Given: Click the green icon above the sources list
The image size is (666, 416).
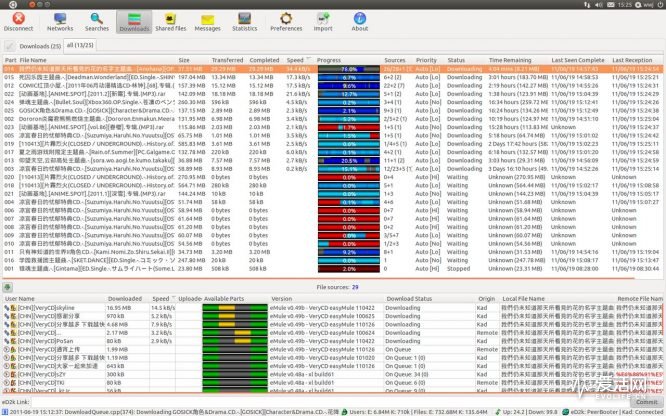Looking at the screenshot, I should tap(7, 287).
